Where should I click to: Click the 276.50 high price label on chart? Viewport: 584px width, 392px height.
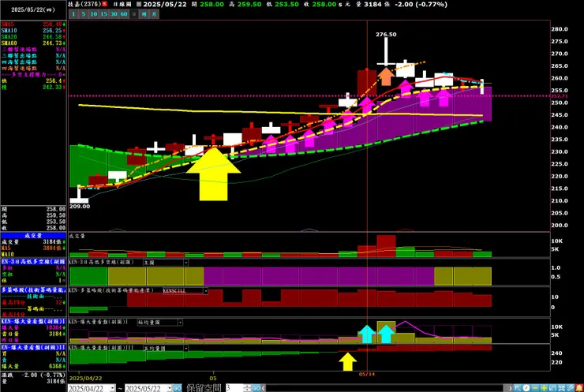tap(386, 34)
